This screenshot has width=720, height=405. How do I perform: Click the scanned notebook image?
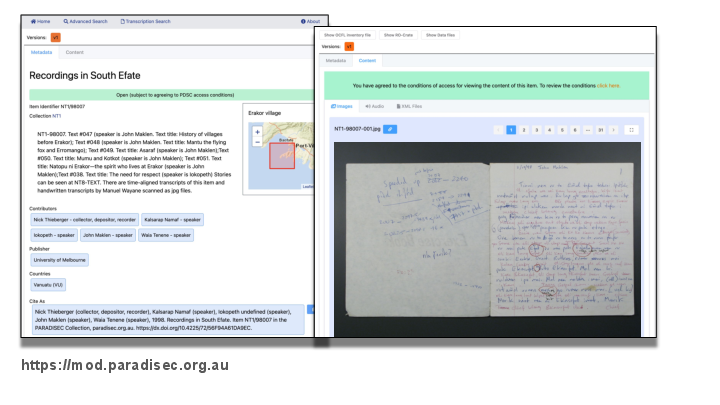487,239
